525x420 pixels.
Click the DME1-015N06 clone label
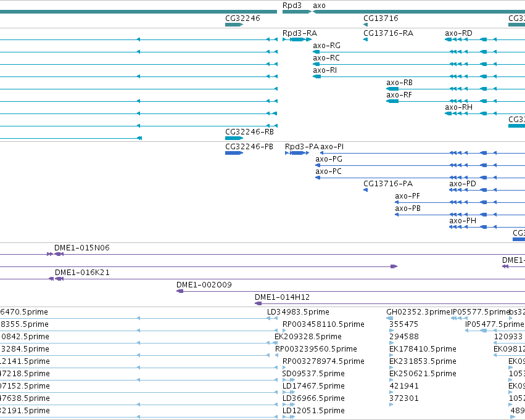tap(82, 248)
